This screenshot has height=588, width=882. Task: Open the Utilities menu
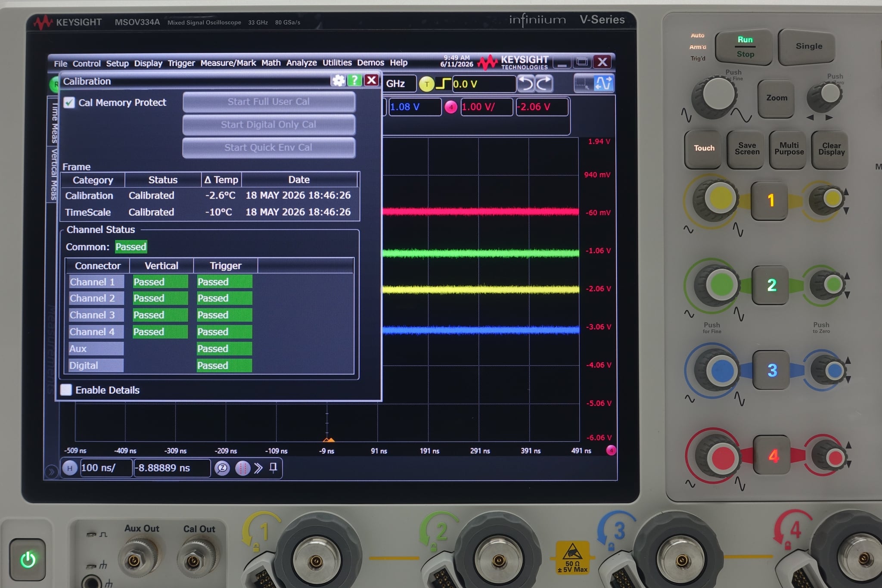337,62
